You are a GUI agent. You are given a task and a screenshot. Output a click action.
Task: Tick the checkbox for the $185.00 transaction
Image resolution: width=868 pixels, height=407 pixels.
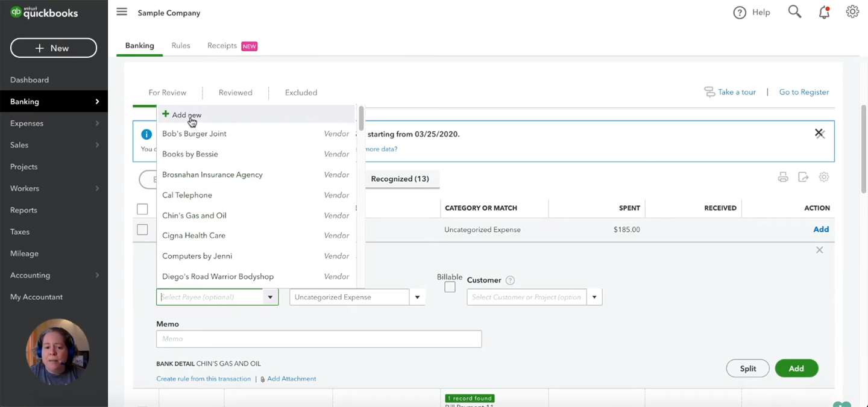[x=142, y=229]
